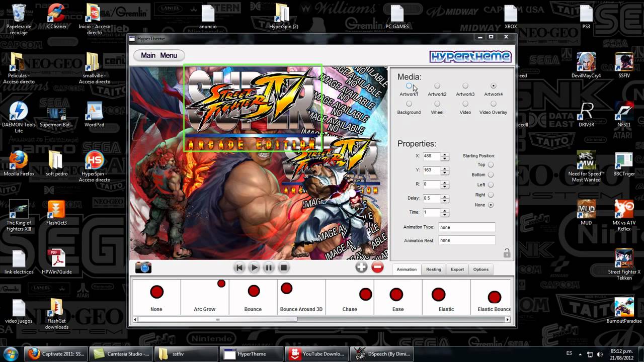
Task: Click the red minus remove button
Action: pos(377,267)
